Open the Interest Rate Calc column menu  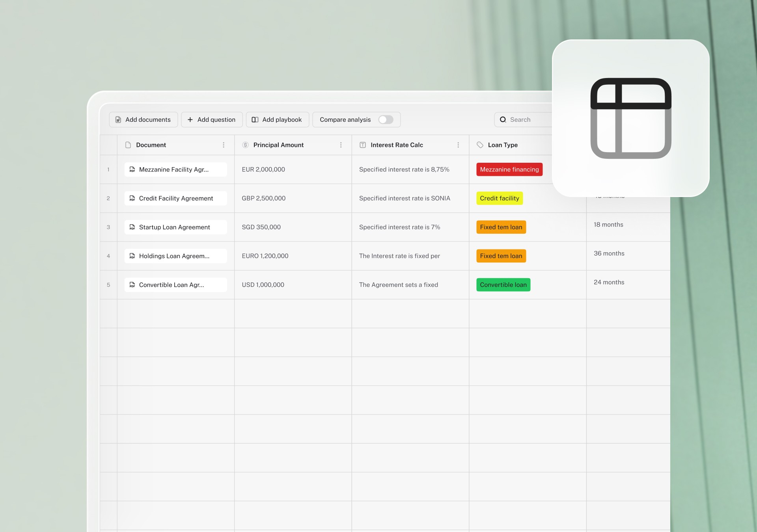point(458,145)
